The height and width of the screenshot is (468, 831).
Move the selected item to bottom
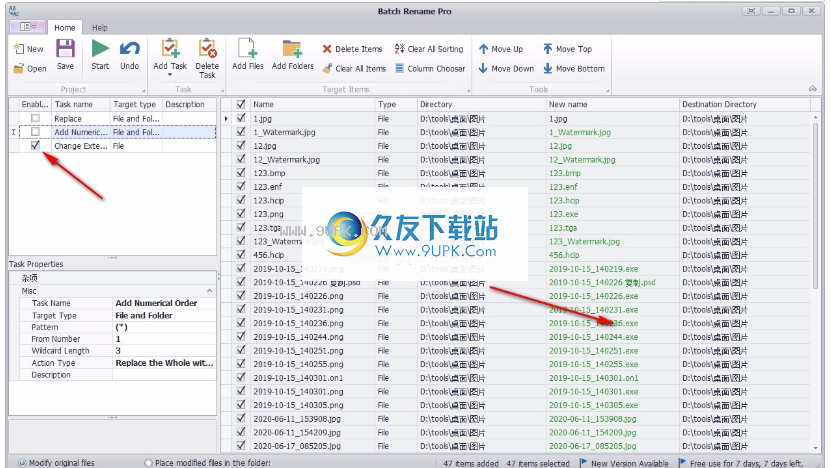coord(573,68)
